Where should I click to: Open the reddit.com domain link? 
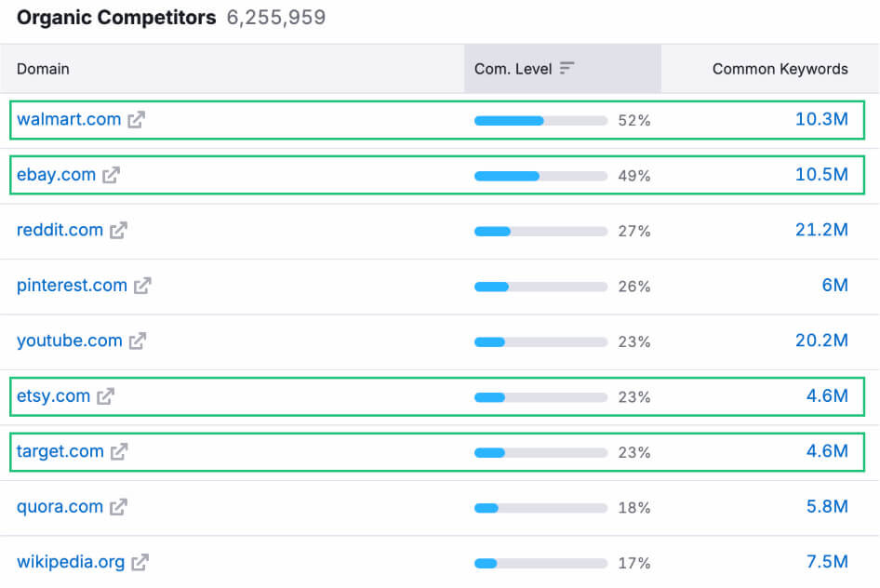(x=60, y=230)
